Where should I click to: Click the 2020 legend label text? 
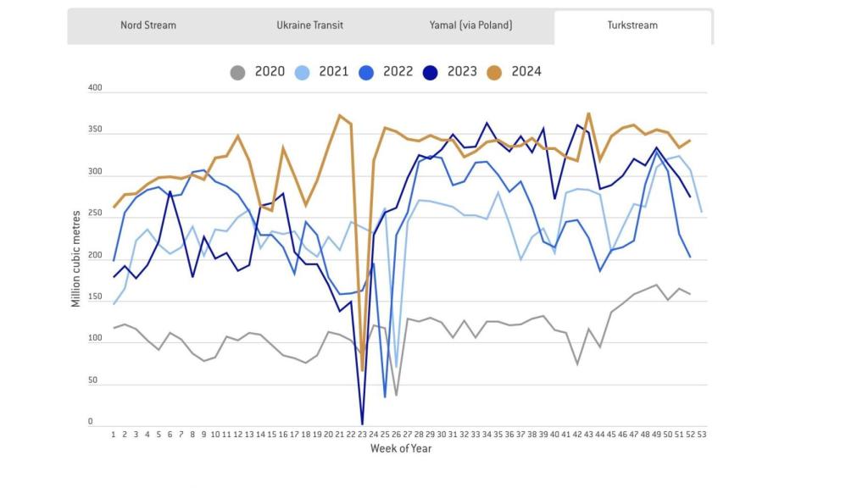coord(270,72)
